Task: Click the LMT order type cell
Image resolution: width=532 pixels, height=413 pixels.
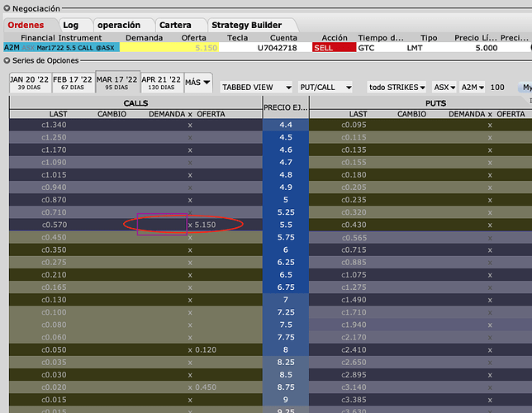Action: click(415, 48)
